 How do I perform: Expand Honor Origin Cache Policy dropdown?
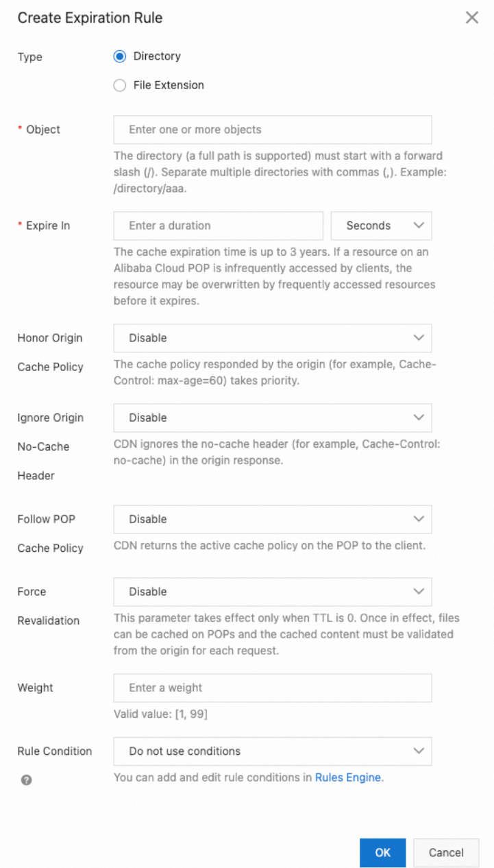(272, 338)
